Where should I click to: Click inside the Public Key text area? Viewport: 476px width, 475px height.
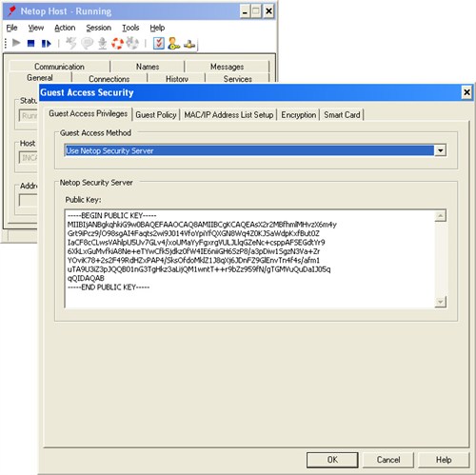click(249, 259)
